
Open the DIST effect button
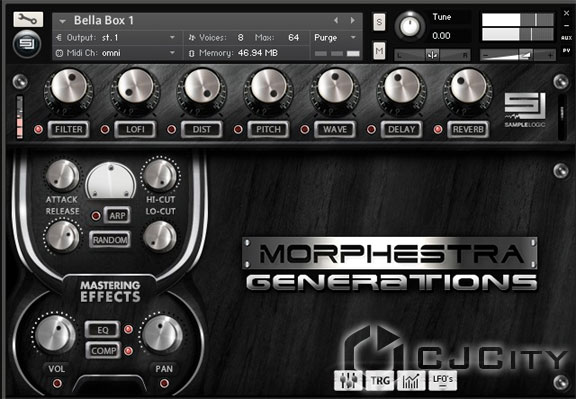click(202, 129)
